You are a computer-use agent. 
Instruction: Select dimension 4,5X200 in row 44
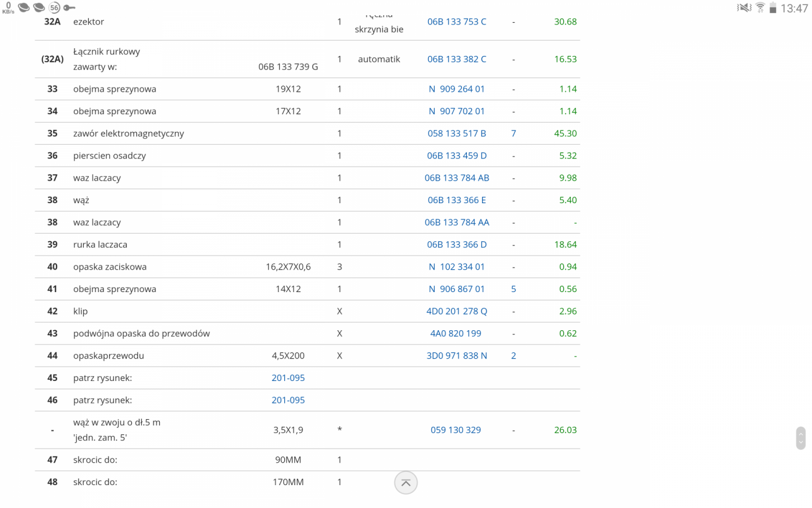click(288, 356)
